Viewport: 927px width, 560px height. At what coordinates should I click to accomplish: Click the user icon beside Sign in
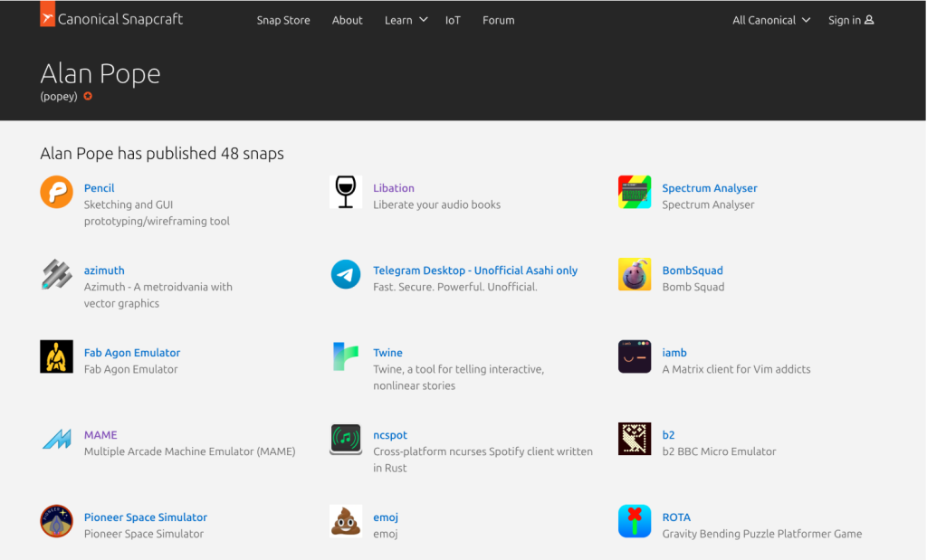coord(869,20)
